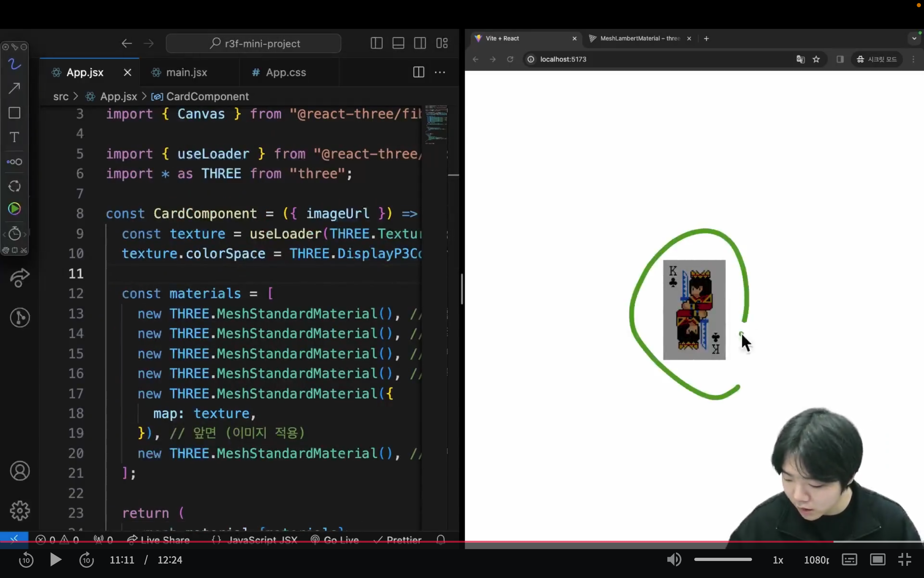Skip the video forward 10 seconds
This screenshot has width=924, height=578.
pos(87,560)
